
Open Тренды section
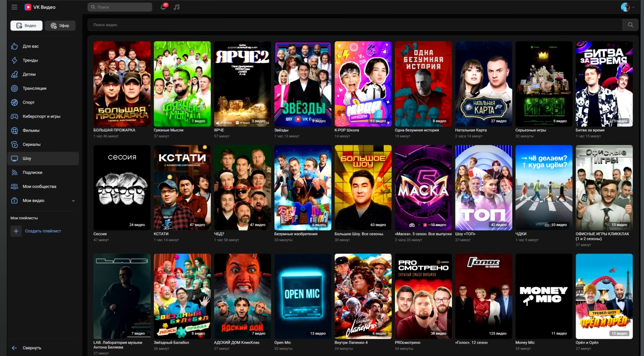click(43, 60)
